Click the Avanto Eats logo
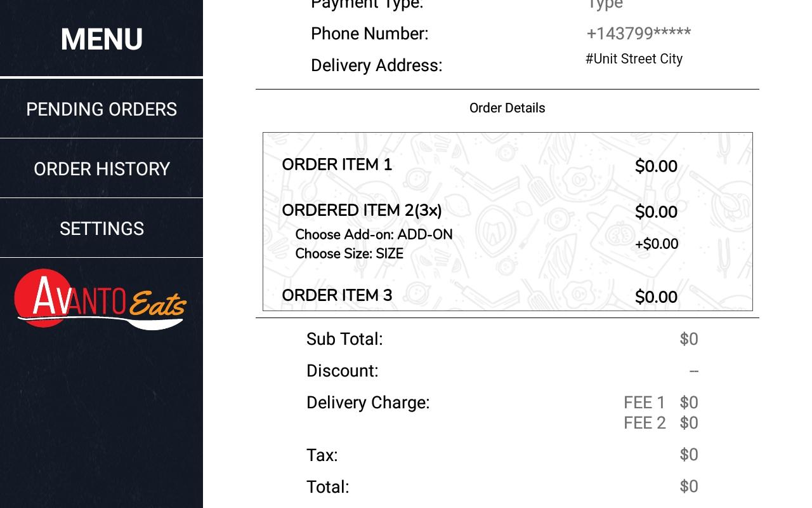The image size is (812, 508). [100, 299]
